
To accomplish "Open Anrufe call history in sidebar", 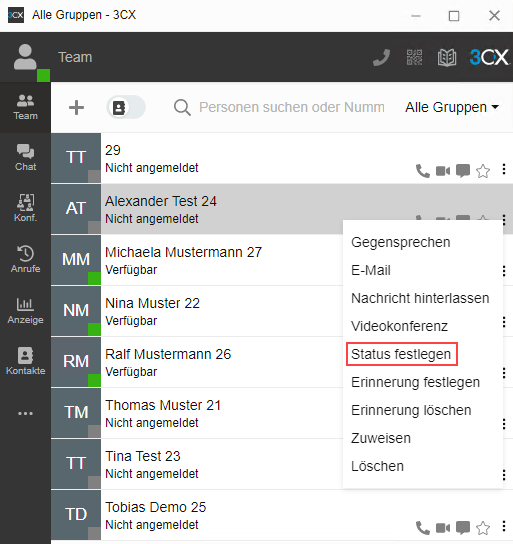I will click(25, 260).
